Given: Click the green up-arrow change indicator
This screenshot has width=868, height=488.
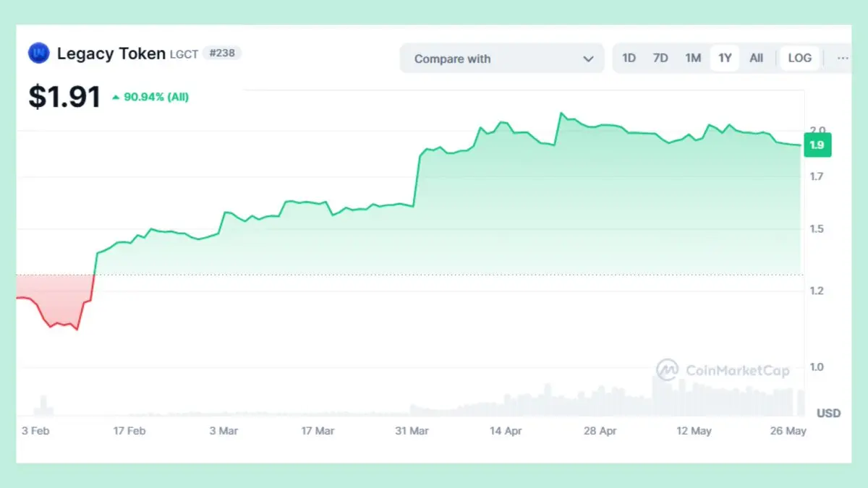Looking at the screenshot, I should click(x=116, y=97).
